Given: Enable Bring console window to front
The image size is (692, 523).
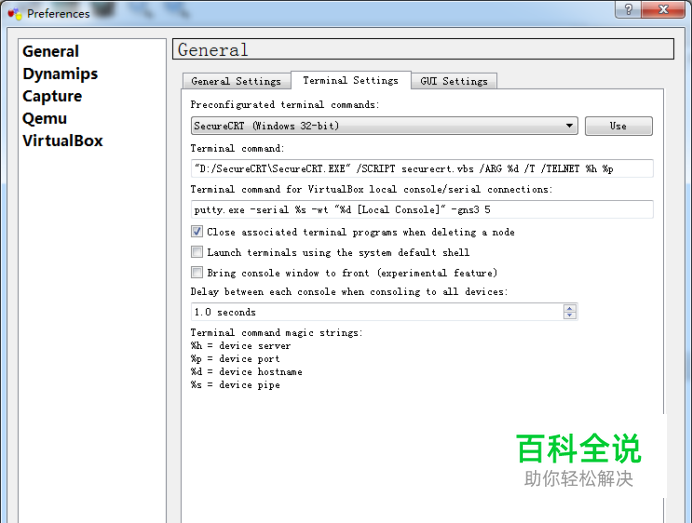Looking at the screenshot, I should click(x=197, y=272).
